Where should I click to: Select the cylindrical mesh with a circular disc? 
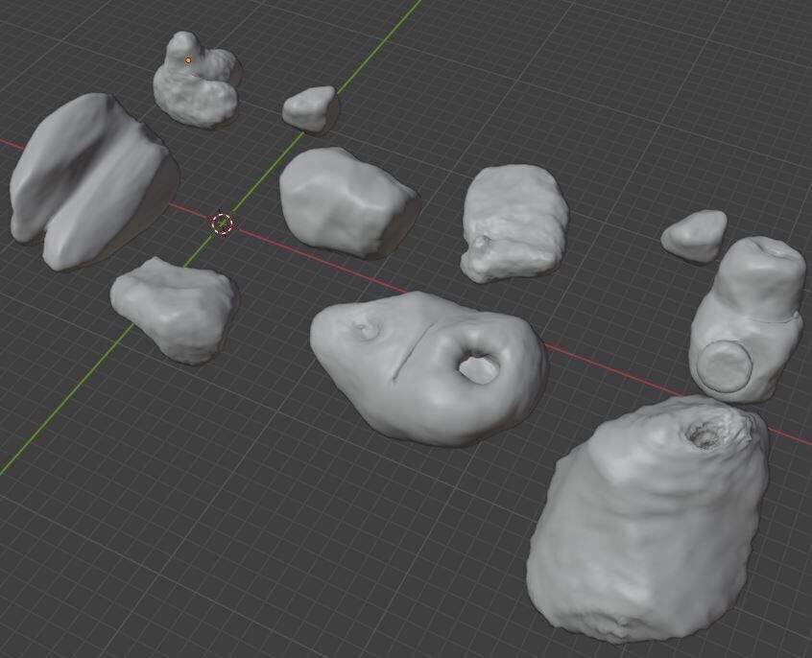(x=746, y=320)
